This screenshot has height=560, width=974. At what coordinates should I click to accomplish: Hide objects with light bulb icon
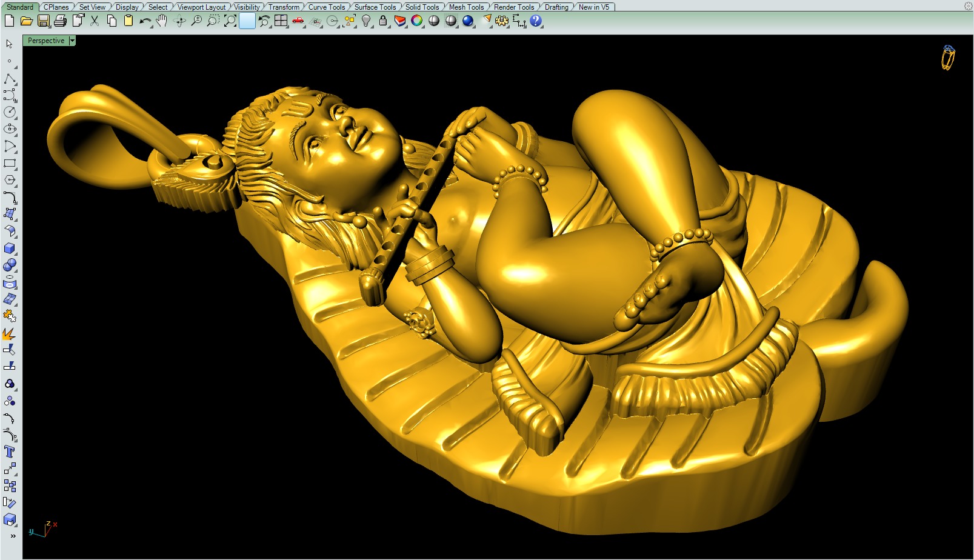click(x=366, y=21)
